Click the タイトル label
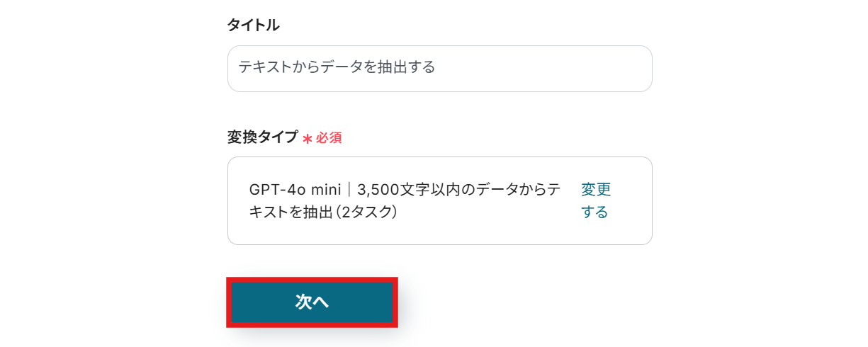Screen dimensions: 868x347 tap(253, 25)
